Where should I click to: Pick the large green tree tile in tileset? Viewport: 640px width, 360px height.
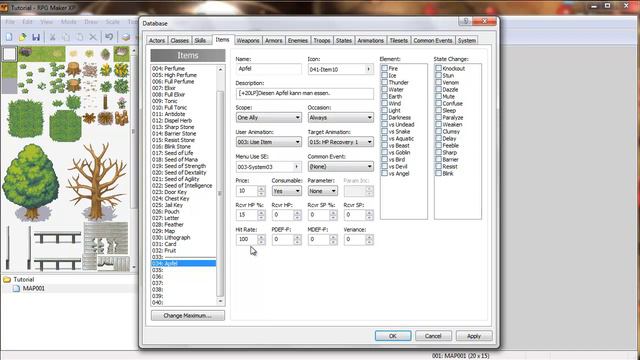[31, 182]
